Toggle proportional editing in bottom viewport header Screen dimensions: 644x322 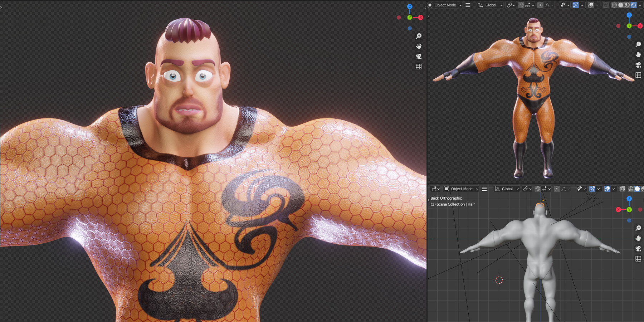(557, 189)
